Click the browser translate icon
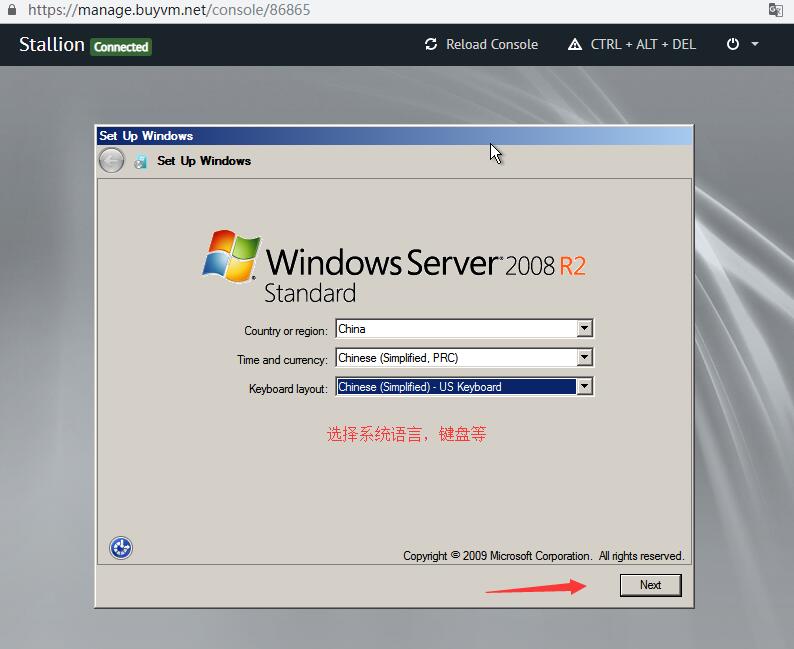The height and width of the screenshot is (649, 794). pyautogui.click(x=775, y=10)
